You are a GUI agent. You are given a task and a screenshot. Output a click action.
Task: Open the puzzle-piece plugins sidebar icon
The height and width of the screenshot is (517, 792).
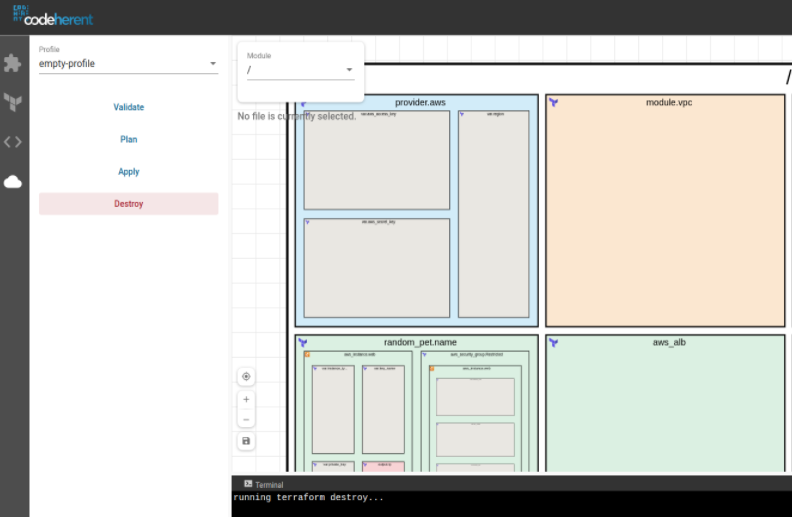click(13, 63)
